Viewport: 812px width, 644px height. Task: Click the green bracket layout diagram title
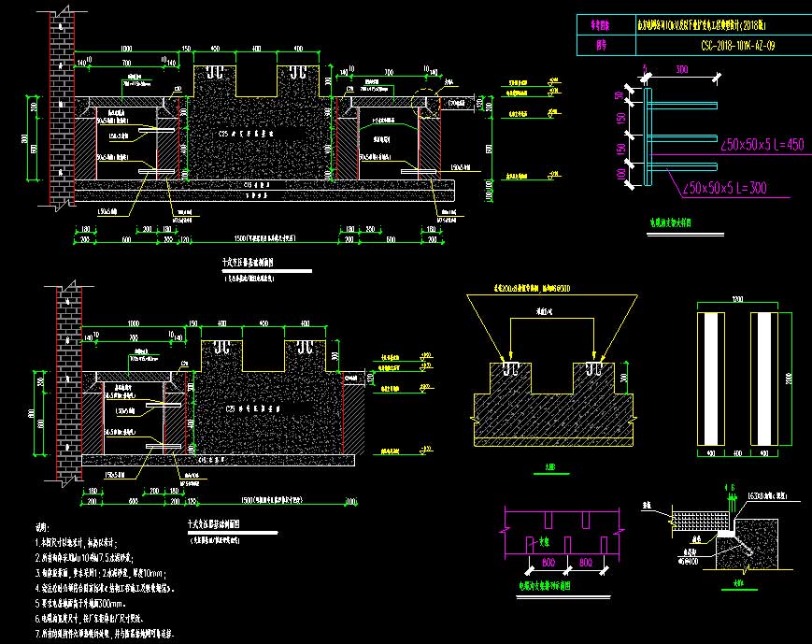545,585
